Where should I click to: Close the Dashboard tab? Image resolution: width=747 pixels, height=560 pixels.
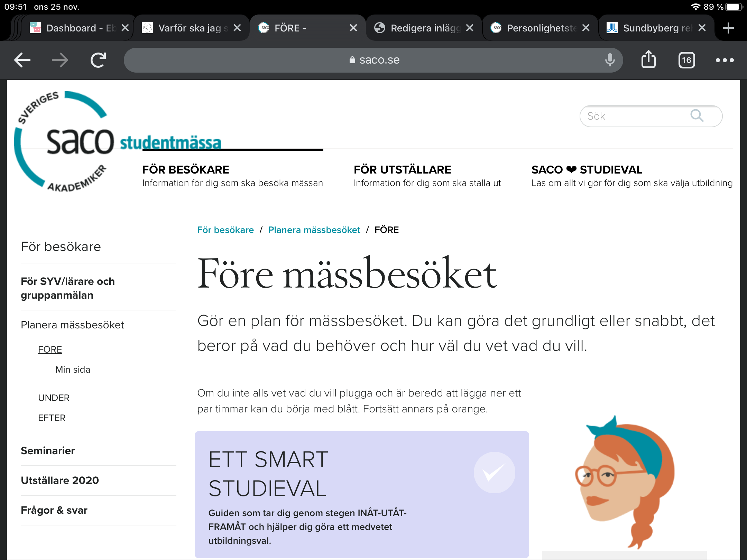coord(125,28)
